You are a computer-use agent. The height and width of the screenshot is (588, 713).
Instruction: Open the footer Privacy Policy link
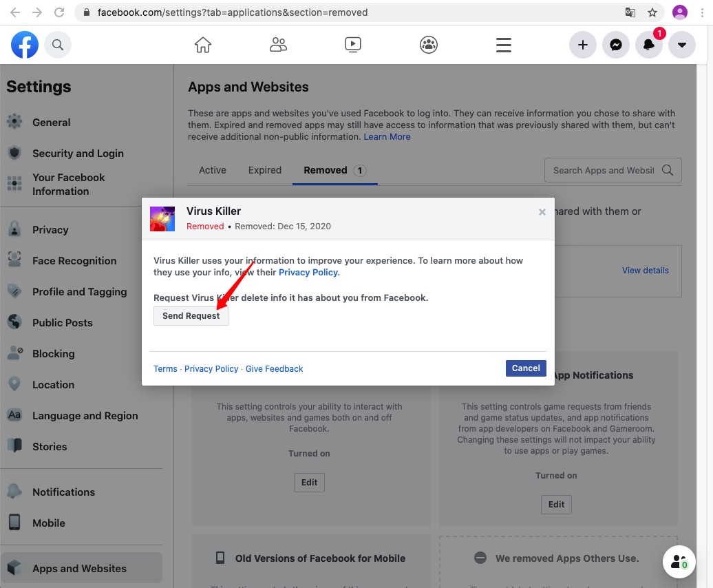click(x=211, y=369)
